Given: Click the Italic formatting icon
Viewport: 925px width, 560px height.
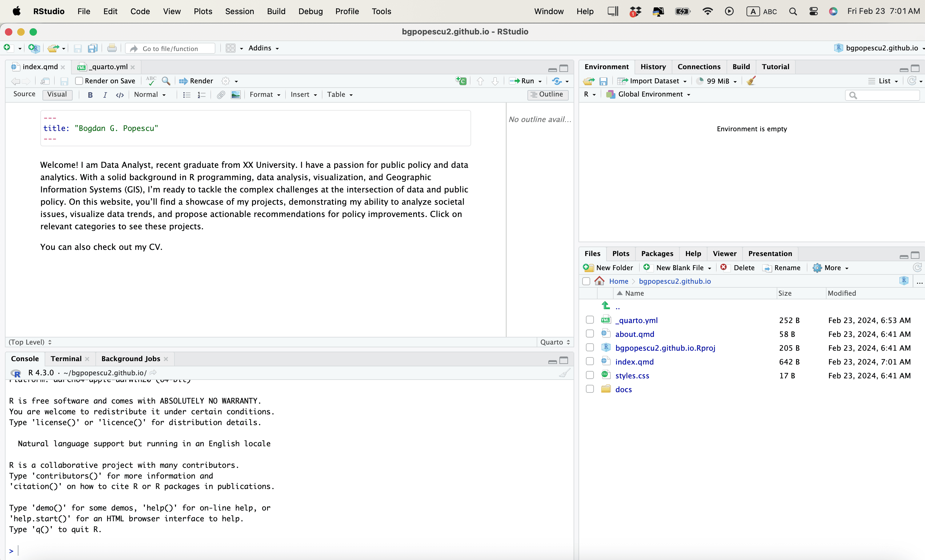Looking at the screenshot, I should [105, 95].
